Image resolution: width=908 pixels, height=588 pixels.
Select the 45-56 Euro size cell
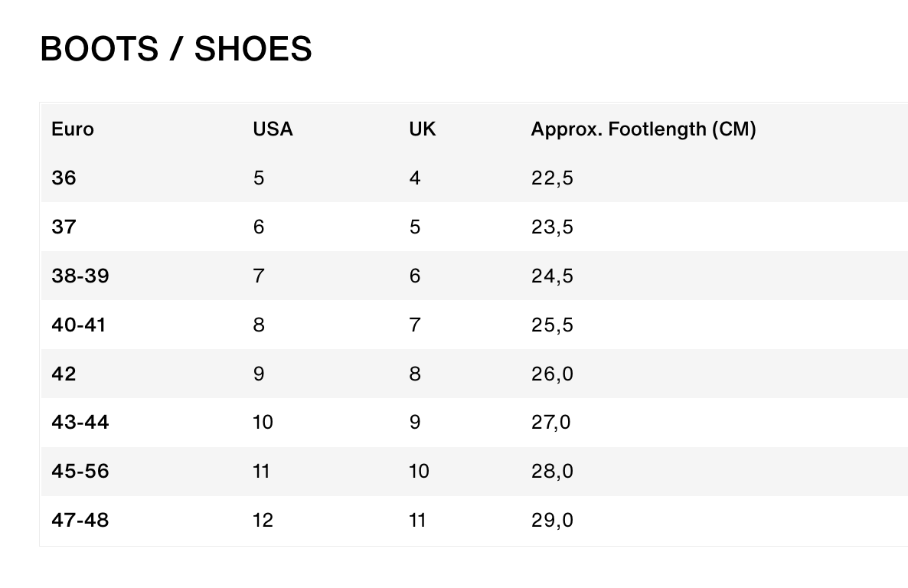[x=80, y=472]
